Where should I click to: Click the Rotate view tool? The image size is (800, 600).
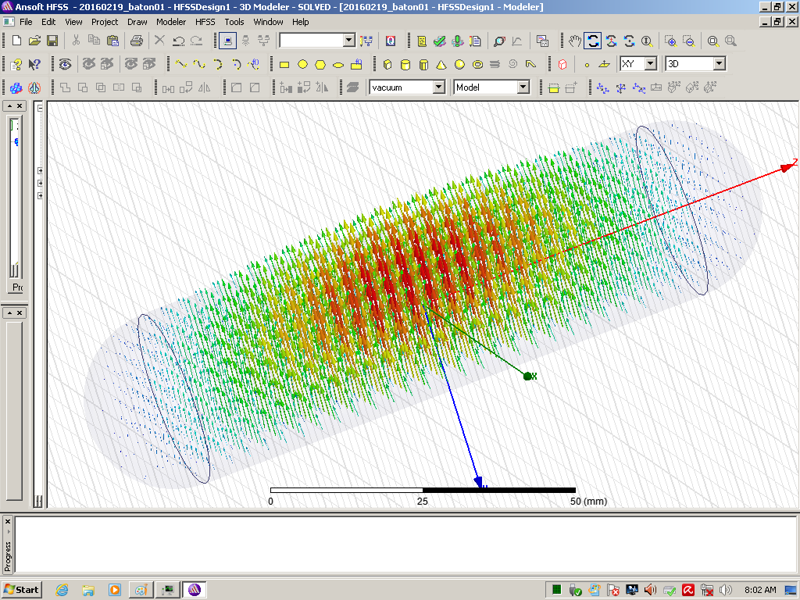click(x=593, y=41)
